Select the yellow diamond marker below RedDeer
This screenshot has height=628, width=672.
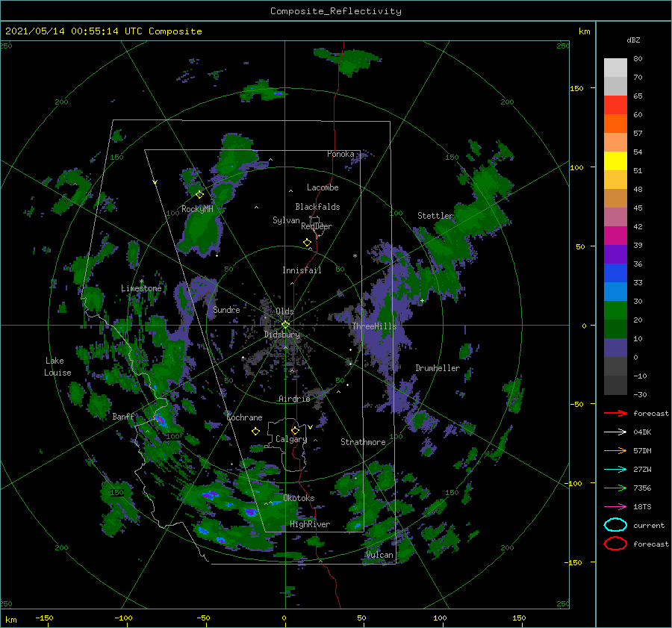coord(307,243)
